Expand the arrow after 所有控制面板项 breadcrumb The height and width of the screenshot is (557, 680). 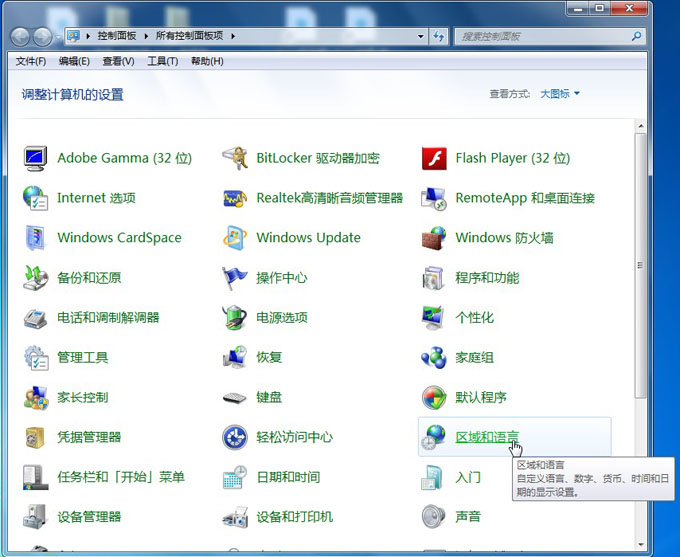pos(233,36)
